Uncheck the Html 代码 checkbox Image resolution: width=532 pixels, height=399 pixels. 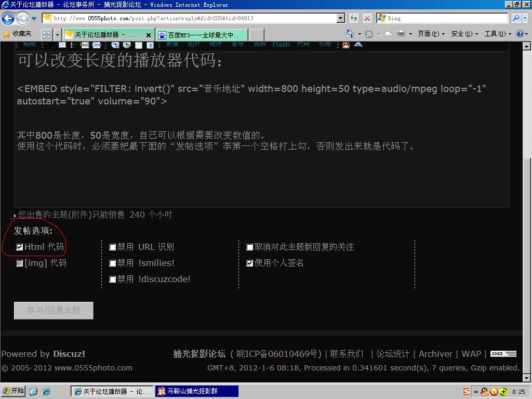click(20, 247)
